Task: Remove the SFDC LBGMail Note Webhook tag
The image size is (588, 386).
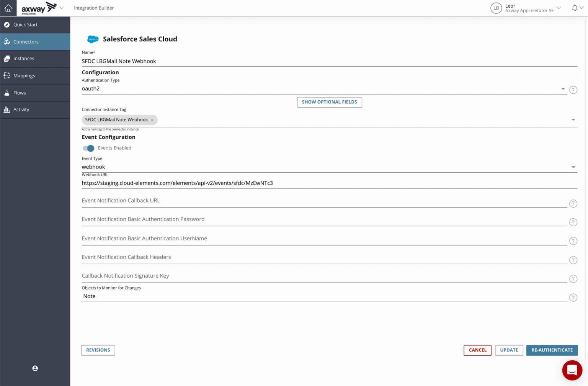Action: coord(152,120)
